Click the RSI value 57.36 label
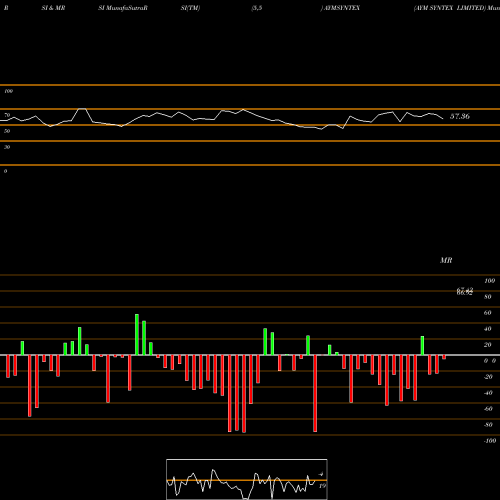 460,116
